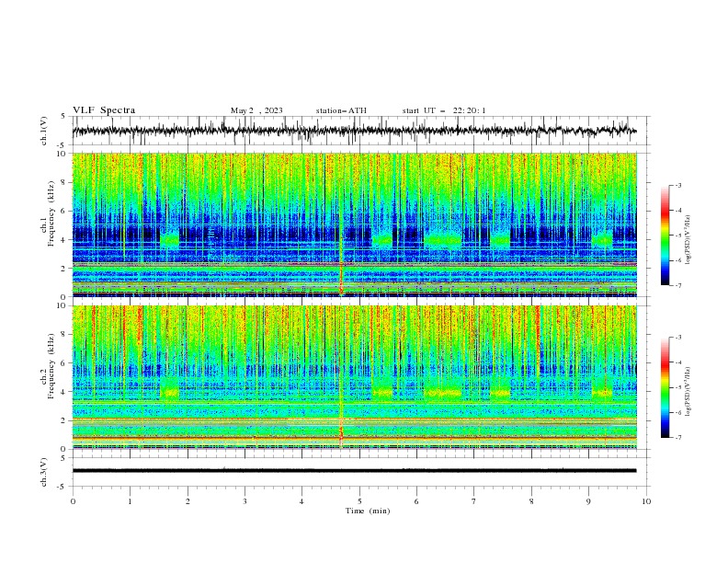Click the time axis tick label "0"
728x563 pixels.
pos(73,501)
